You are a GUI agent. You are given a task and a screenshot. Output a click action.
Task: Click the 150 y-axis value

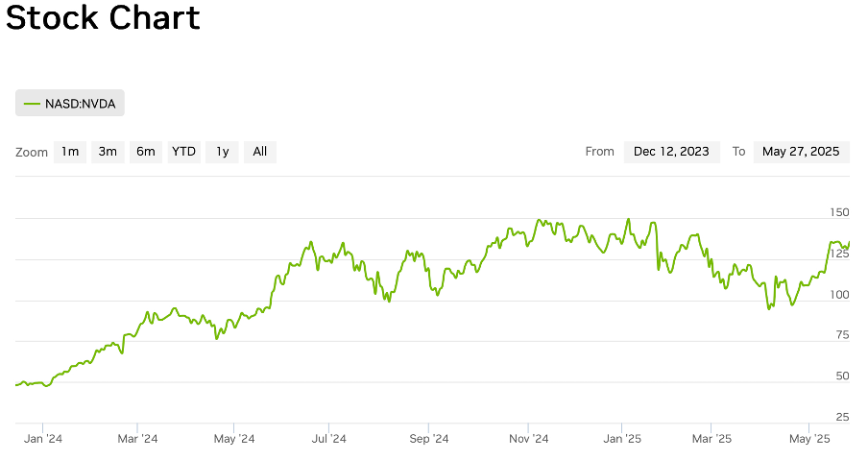pos(839,212)
